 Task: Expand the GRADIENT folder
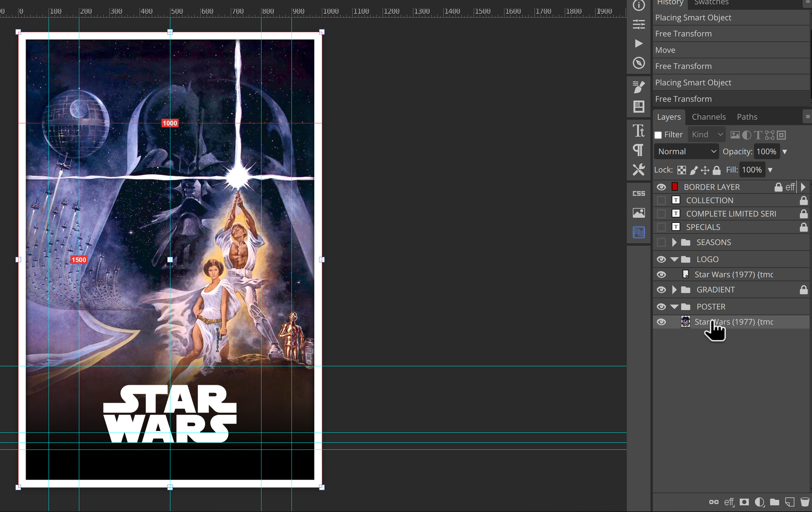(674, 289)
